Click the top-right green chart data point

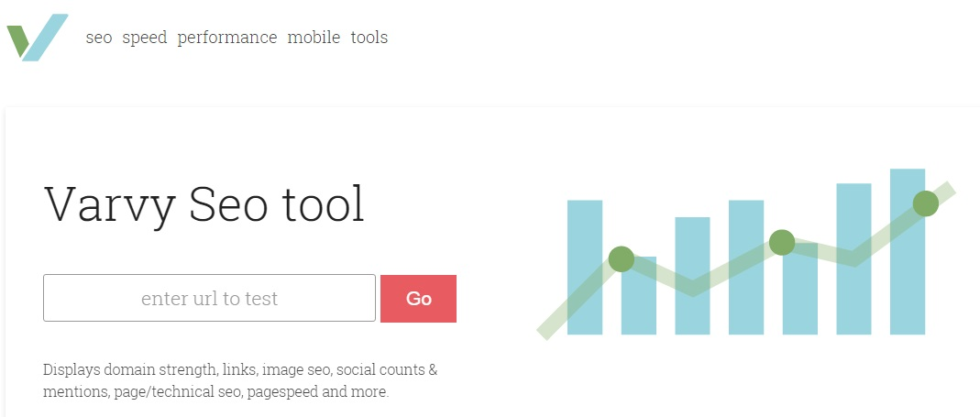pyautogui.click(x=926, y=203)
